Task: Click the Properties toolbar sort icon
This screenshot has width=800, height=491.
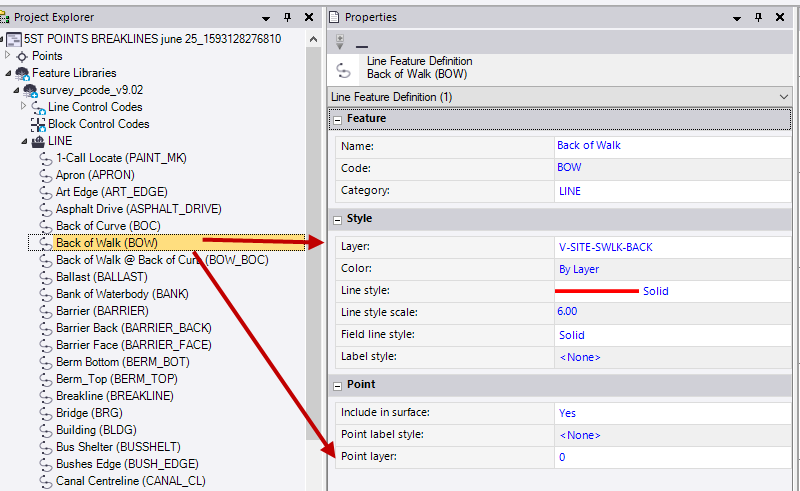Action: 340,42
